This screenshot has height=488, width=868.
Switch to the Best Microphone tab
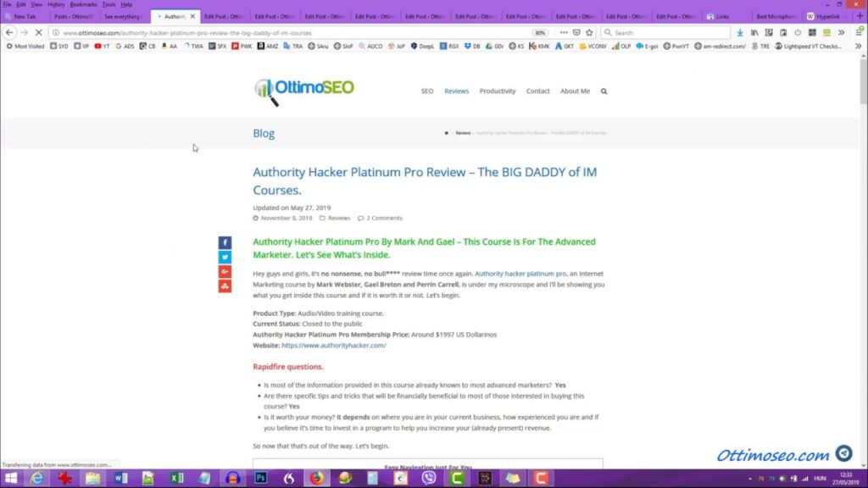(x=776, y=17)
